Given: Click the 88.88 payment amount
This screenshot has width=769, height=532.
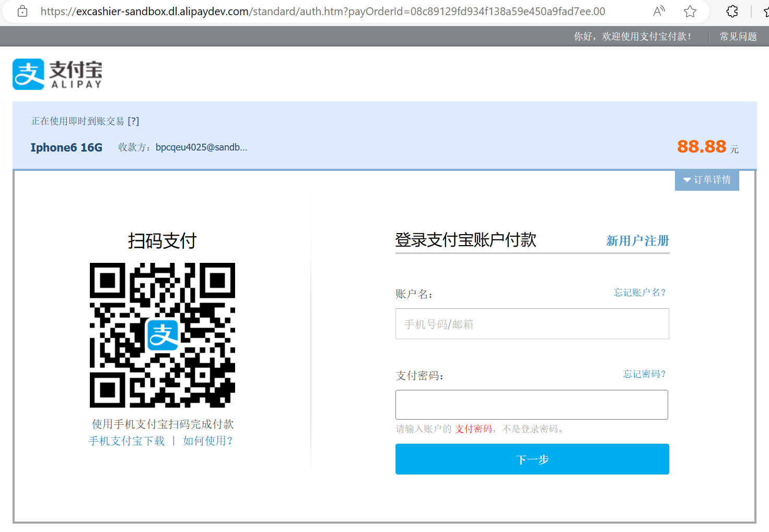Looking at the screenshot, I should tap(702, 147).
